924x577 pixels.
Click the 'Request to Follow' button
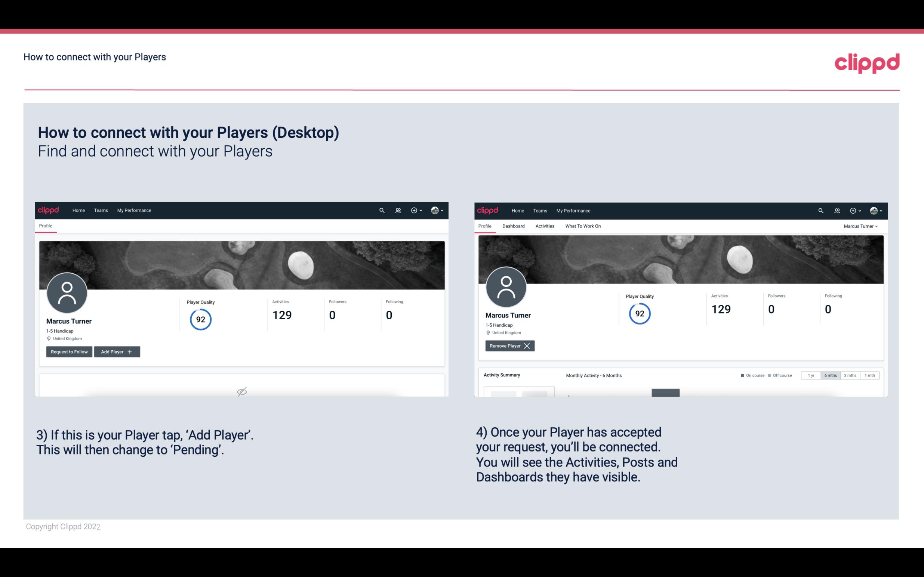click(68, 351)
